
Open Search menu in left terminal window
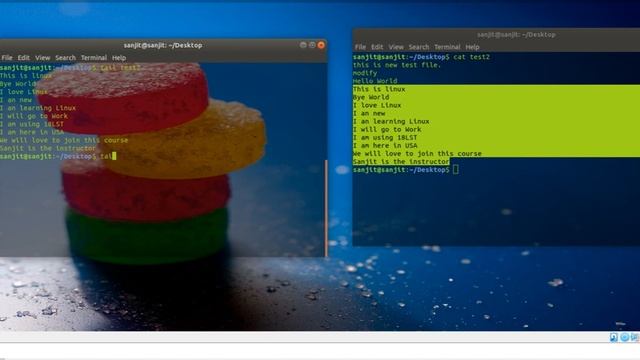65,58
